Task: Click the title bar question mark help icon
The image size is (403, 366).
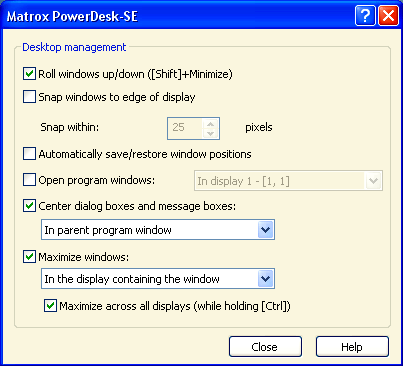Action: pyautogui.click(x=365, y=15)
